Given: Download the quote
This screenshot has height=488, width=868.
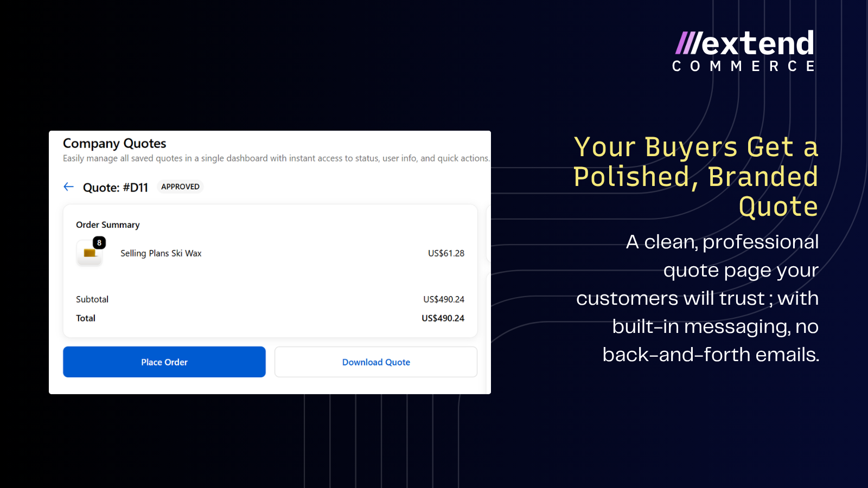Looking at the screenshot, I should pyautogui.click(x=376, y=362).
